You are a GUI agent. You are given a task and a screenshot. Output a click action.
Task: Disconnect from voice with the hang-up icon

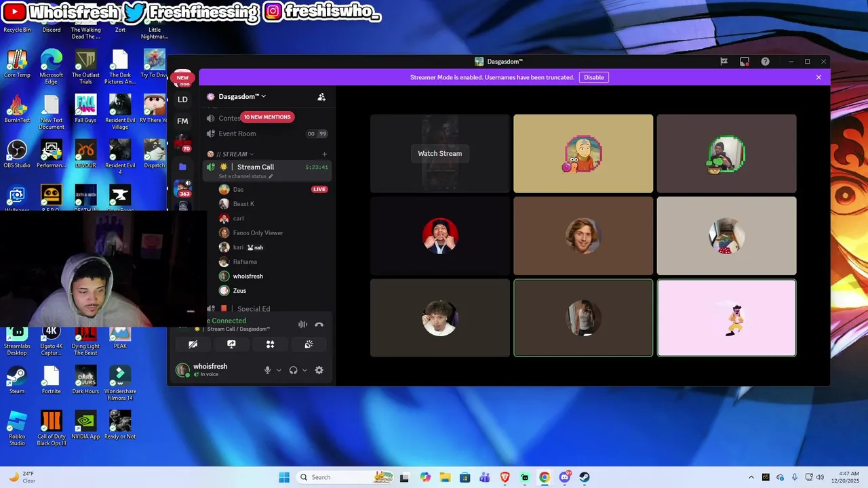coord(319,325)
